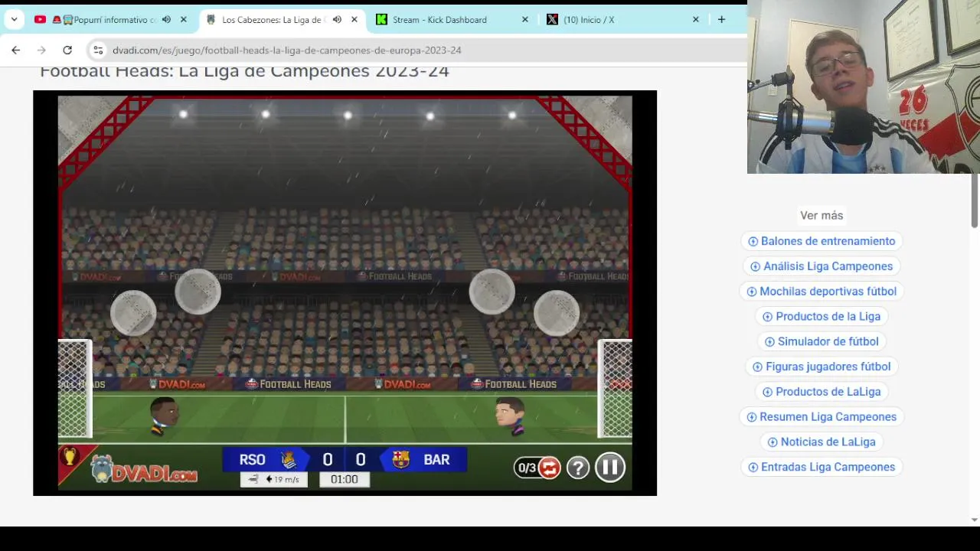The height and width of the screenshot is (551, 980).
Task: Click the BAR team label on scoreboard
Action: point(436,460)
